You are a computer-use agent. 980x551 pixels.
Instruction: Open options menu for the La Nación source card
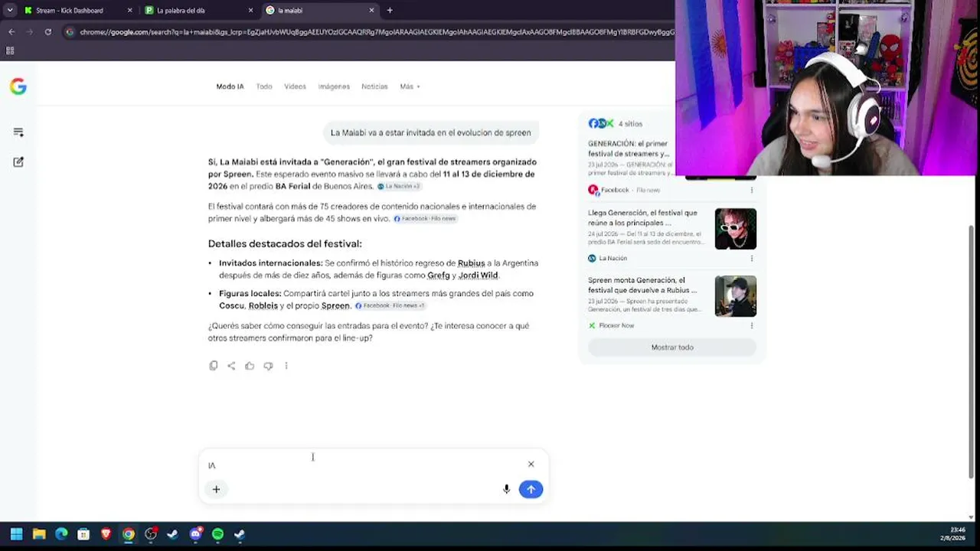pos(752,259)
